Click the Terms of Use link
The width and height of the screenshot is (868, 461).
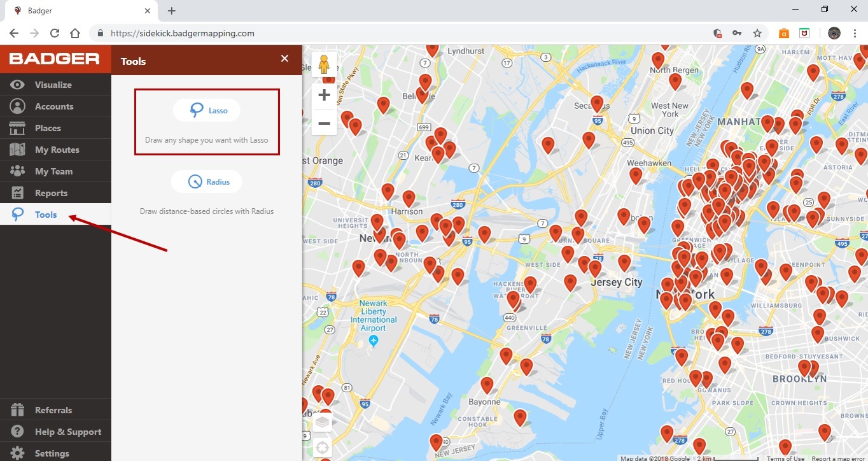(x=785, y=457)
